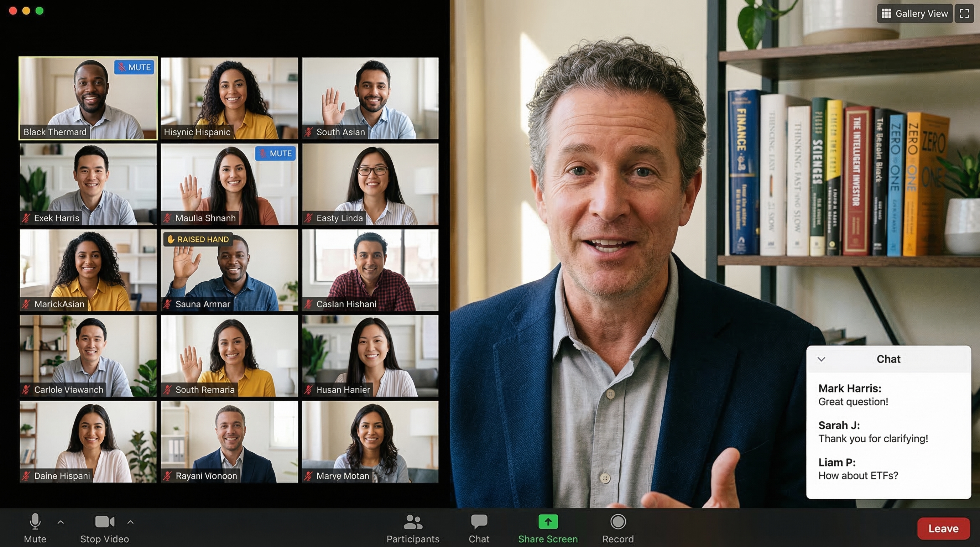Click the Participants icon in toolbar

click(413, 522)
